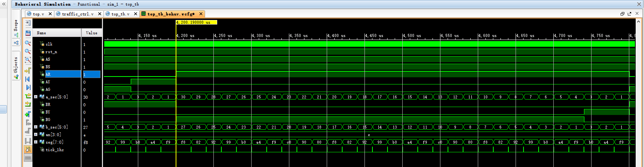Screen dimensions: 644x167
Task: Click the Add Marker icon
Action: pyautogui.click(x=28, y=114)
